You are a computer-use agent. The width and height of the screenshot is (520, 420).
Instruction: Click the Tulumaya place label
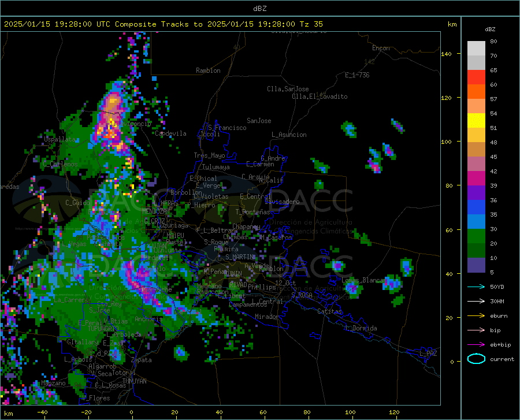[216, 167]
